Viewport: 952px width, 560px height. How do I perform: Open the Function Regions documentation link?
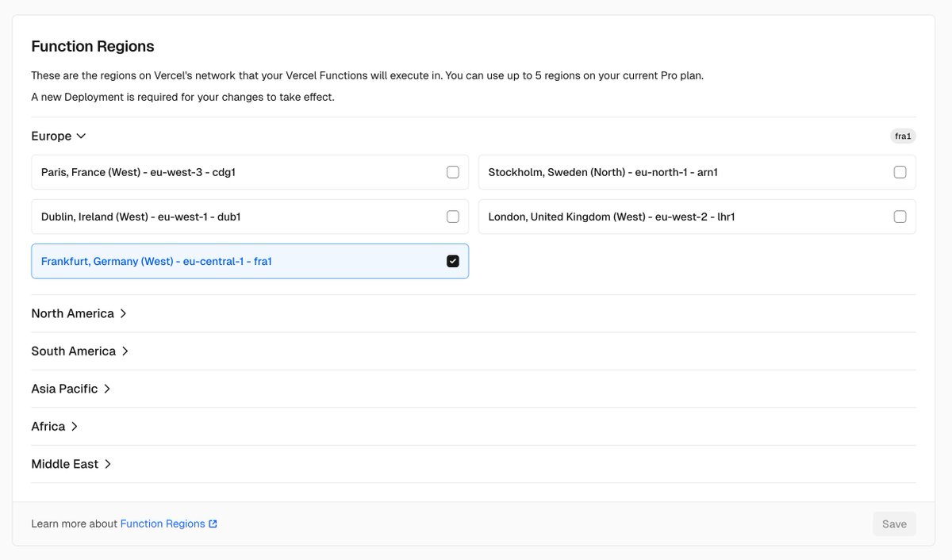(163, 524)
